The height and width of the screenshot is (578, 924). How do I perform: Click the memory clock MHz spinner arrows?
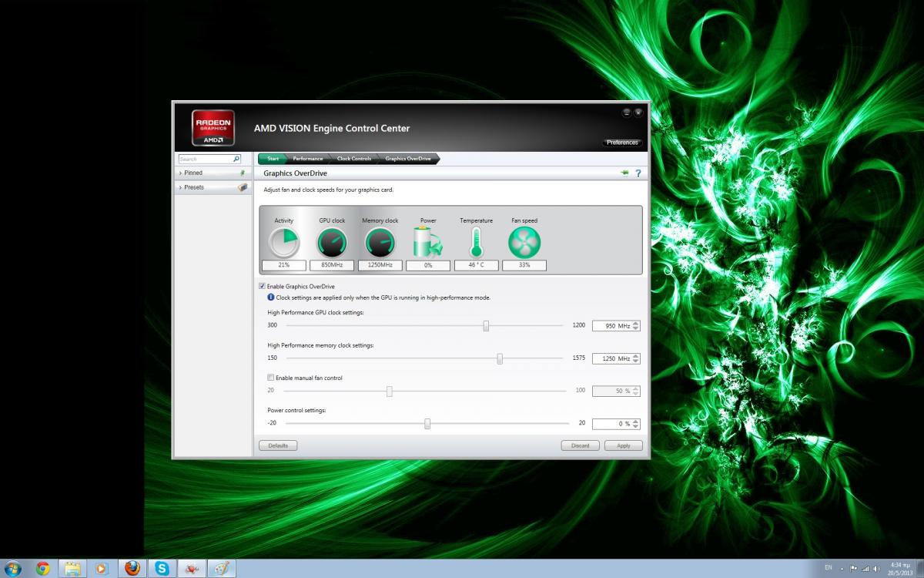click(636, 358)
